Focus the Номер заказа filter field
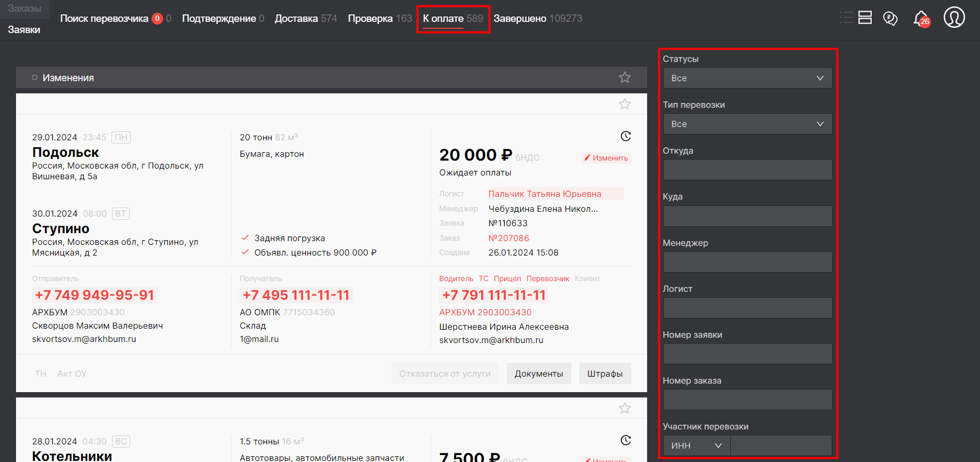Viewport: 980px width, 462px height. [747, 400]
